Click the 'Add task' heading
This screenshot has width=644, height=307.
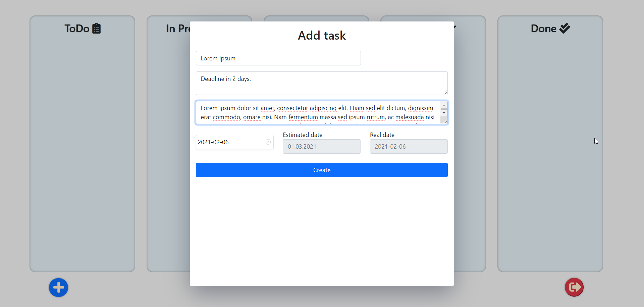click(x=322, y=36)
